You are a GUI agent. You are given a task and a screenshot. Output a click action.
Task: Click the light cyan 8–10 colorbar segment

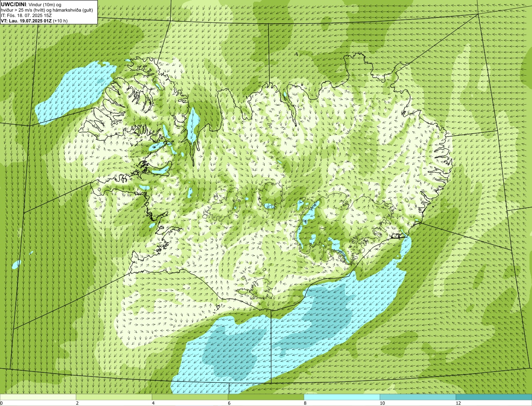coord(342,397)
